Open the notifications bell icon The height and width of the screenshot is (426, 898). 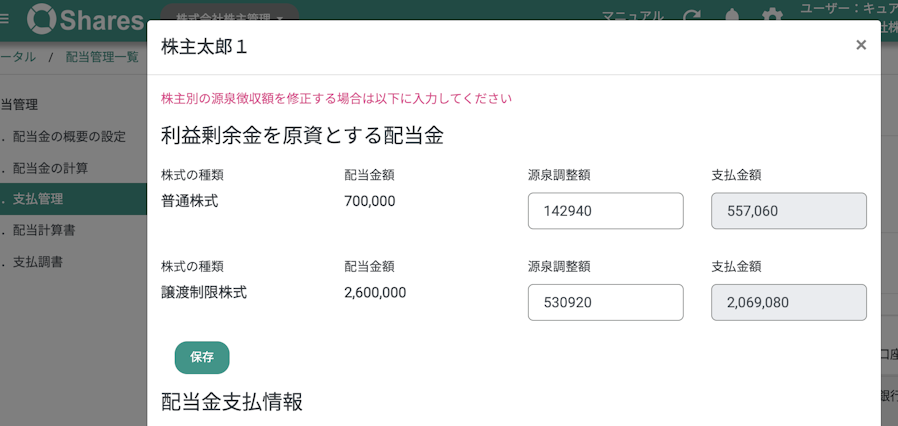[732, 17]
